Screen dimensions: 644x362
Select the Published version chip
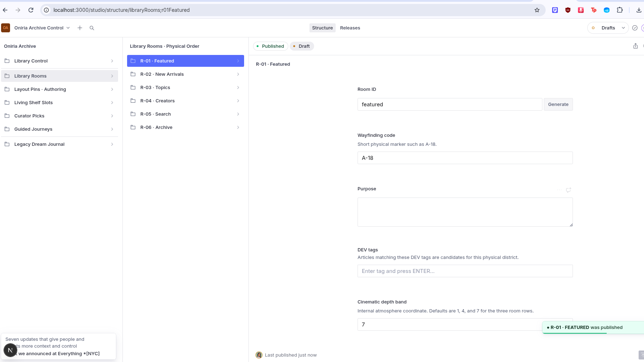point(270,46)
